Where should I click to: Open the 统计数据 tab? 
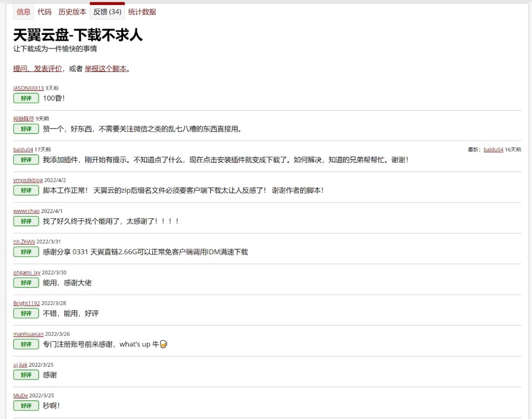tap(142, 12)
